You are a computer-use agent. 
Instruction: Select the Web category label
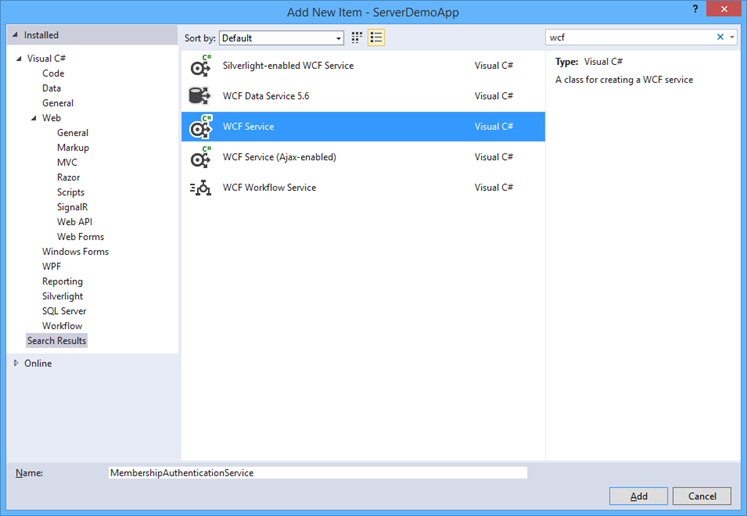(51, 118)
